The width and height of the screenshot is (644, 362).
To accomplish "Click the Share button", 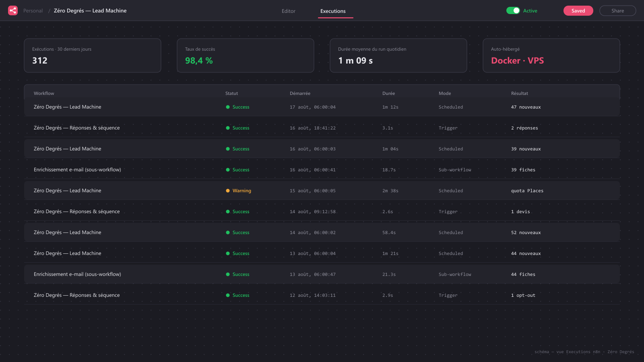I will (x=618, y=10).
